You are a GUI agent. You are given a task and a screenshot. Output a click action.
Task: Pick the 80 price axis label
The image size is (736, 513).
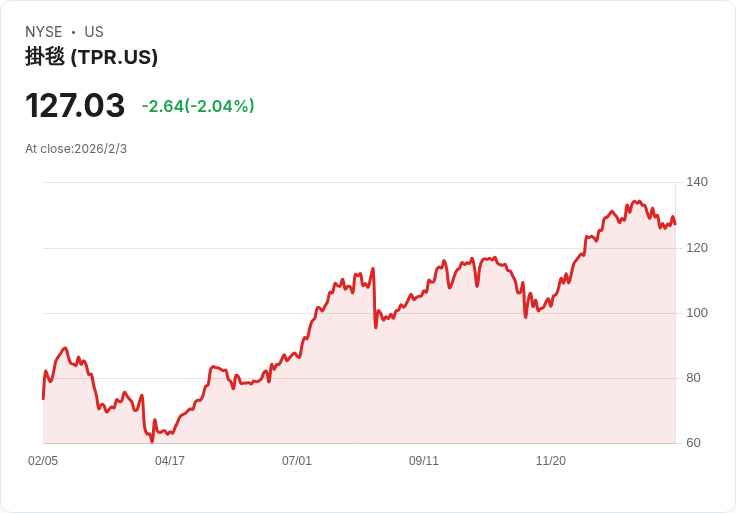point(697,378)
